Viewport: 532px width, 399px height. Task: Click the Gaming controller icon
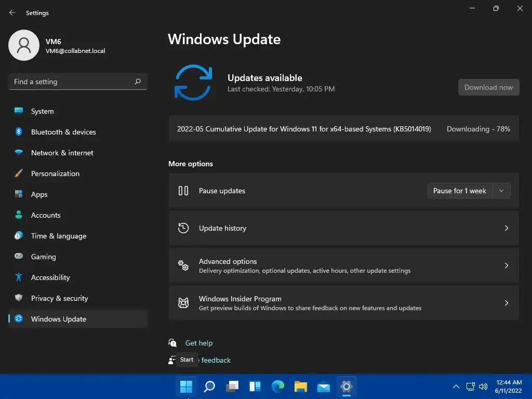19,256
